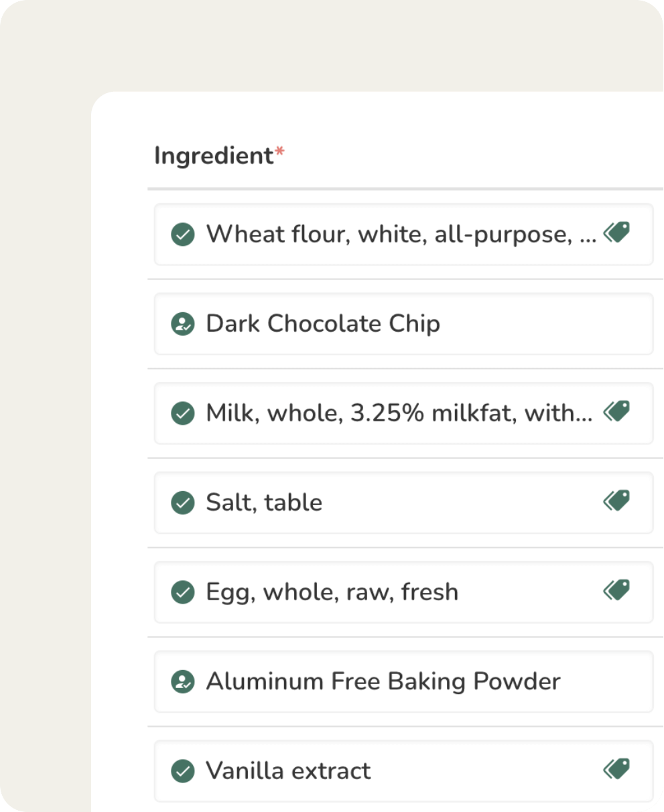Click the checkmark badge beside Salt, table

(182, 502)
